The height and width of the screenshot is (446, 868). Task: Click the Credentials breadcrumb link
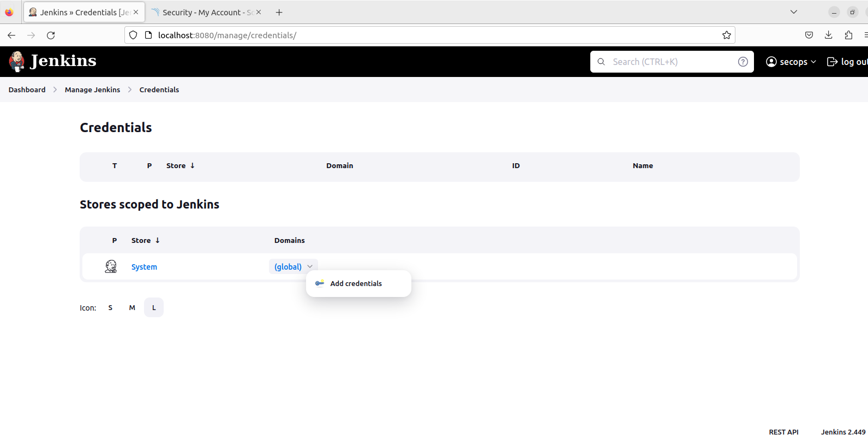(x=159, y=90)
